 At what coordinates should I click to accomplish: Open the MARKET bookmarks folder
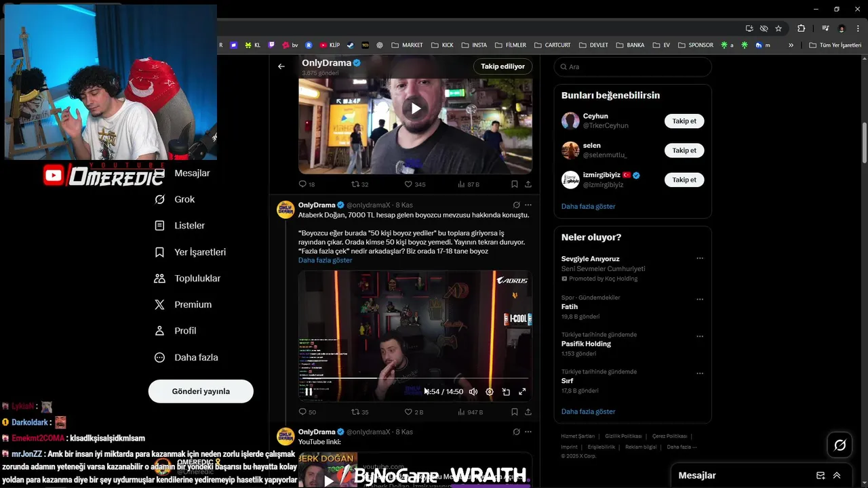tap(407, 45)
